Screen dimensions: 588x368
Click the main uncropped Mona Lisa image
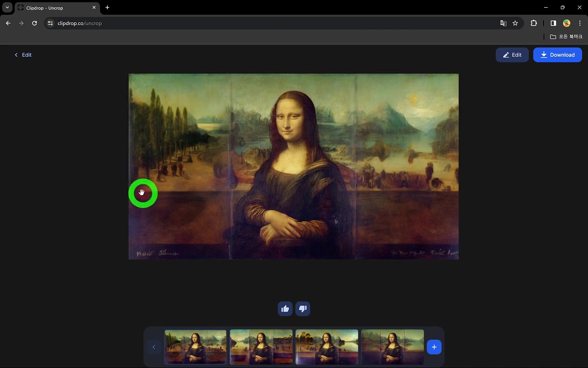tap(293, 166)
